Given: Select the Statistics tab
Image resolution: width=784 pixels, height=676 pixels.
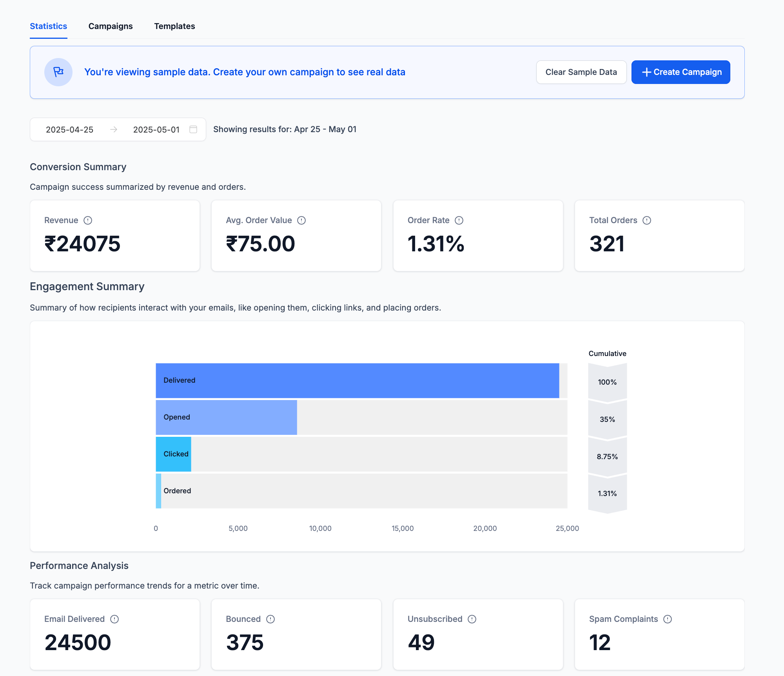Looking at the screenshot, I should (x=49, y=26).
